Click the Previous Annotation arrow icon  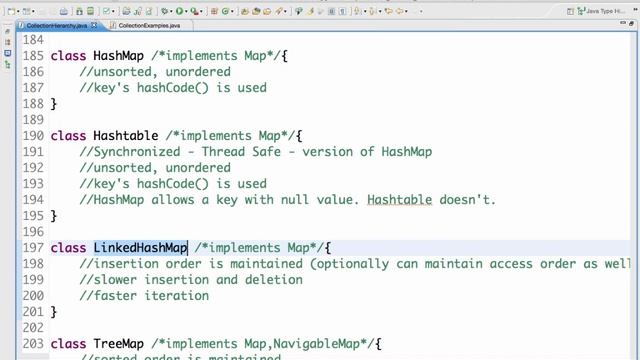tap(373, 11)
